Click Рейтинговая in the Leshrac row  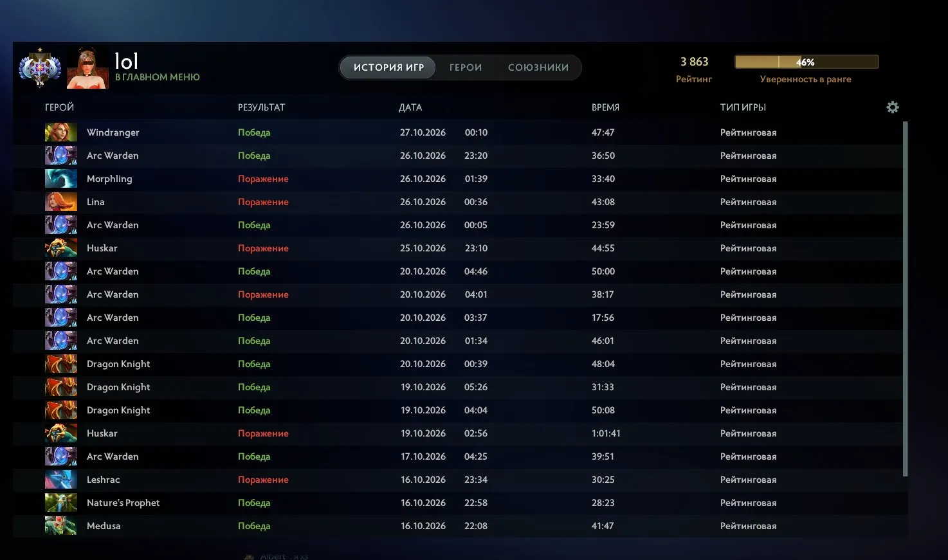tap(748, 480)
